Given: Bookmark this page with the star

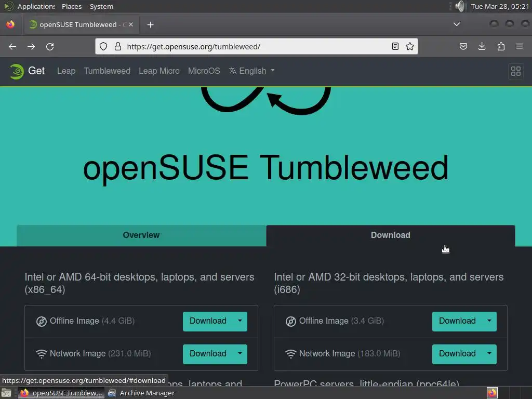Looking at the screenshot, I should (410, 46).
